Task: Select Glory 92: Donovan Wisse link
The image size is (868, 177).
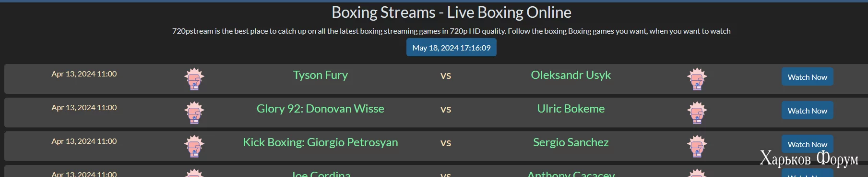Action: click(x=321, y=109)
